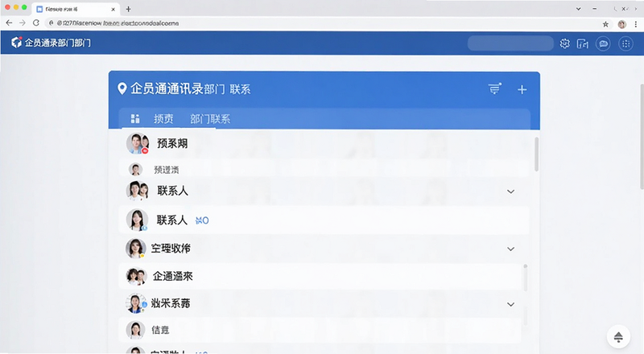Viewport: 644px width, 354px height.
Task: Click the blue tag beside second 联系人
Action: [x=202, y=220]
